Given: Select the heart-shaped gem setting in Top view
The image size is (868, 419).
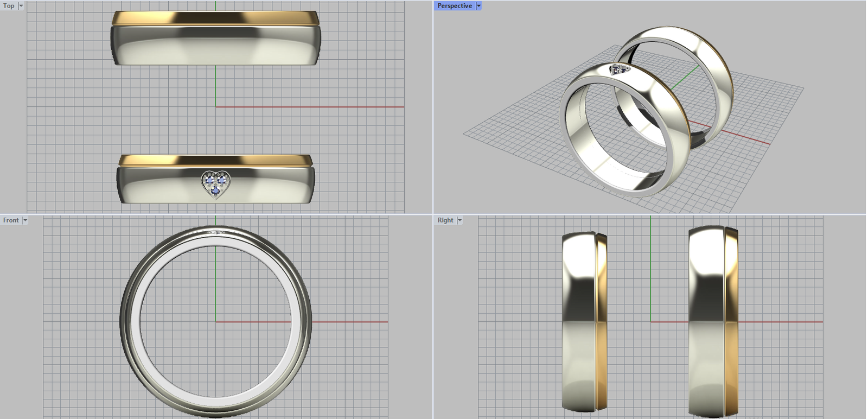Looking at the screenshot, I should (216, 183).
